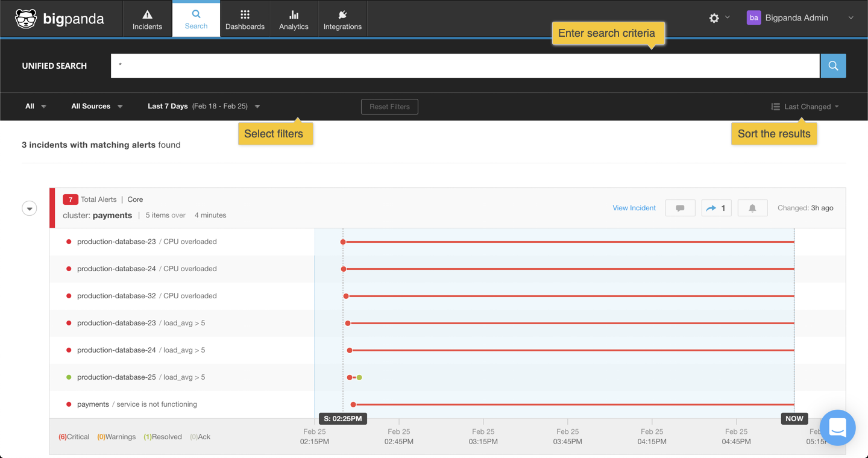Run search with the magnifier button
Screen dimensions: 868x458
point(833,66)
